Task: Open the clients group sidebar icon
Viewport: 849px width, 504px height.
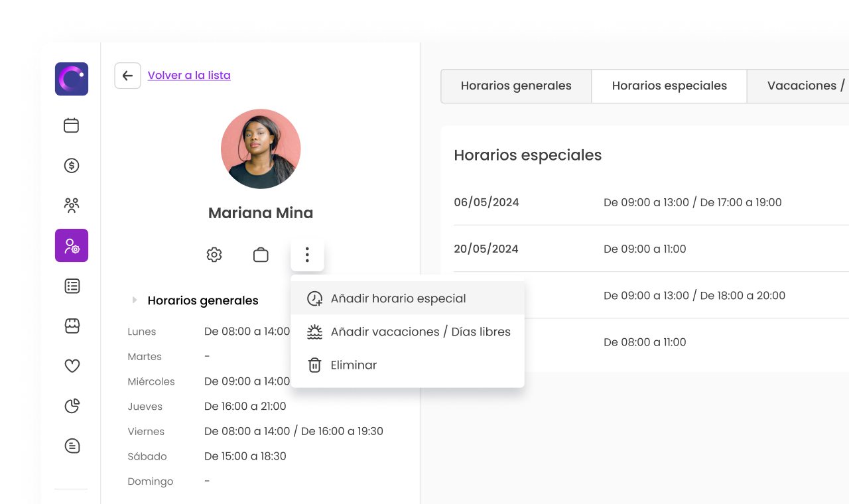Action: pyautogui.click(x=72, y=205)
